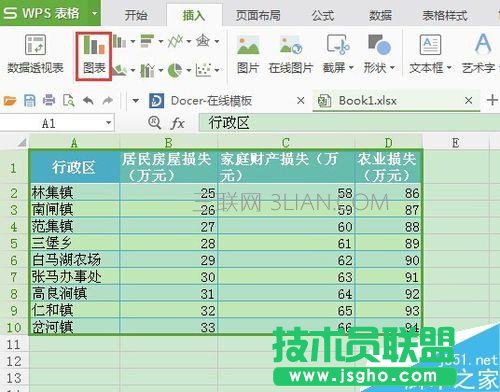Select the horizontal bar chart icon

[147, 41]
